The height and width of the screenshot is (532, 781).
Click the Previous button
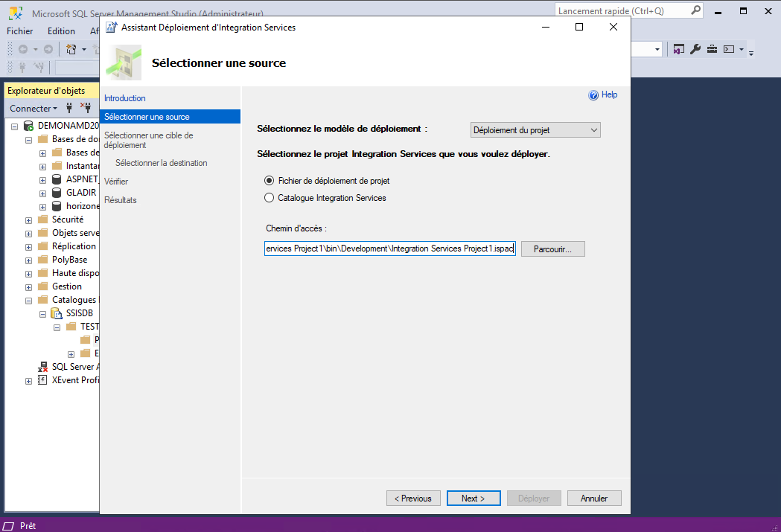413,499
